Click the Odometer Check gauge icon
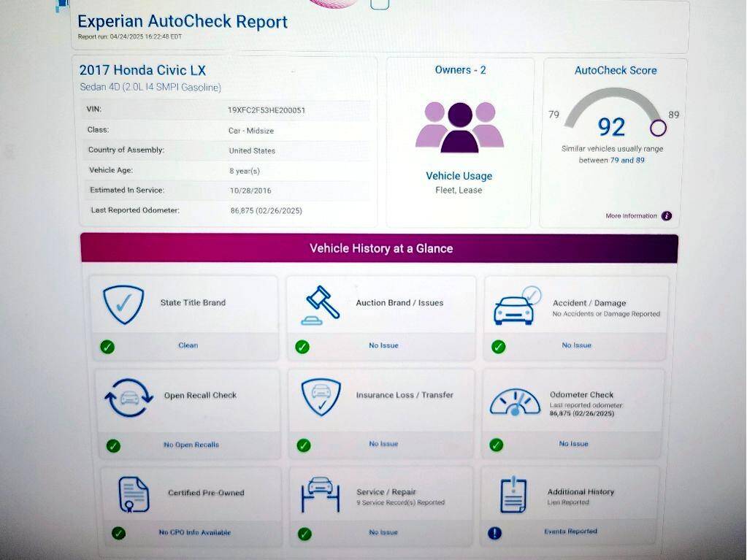Viewport: 747px width, 560px height. coord(515,402)
